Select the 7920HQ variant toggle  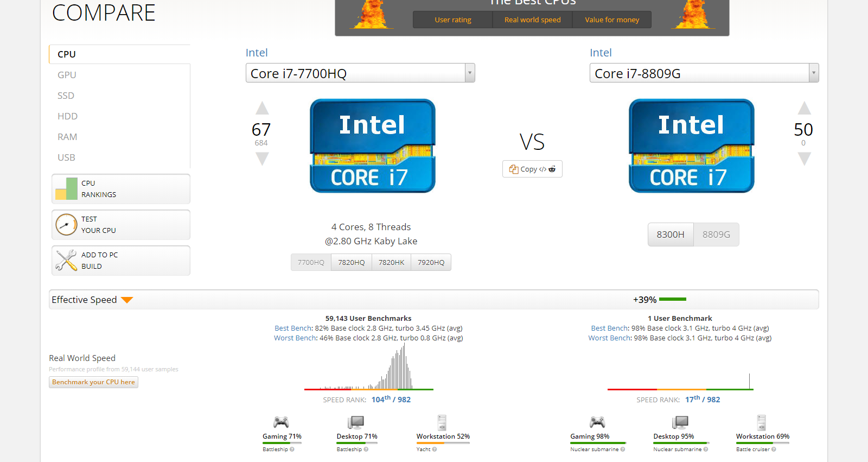point(431,262)
